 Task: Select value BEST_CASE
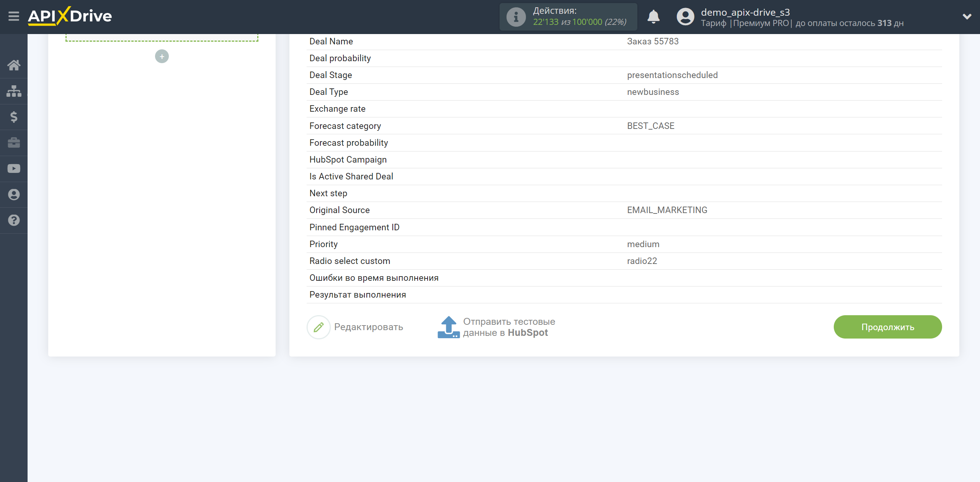[650, 126]
